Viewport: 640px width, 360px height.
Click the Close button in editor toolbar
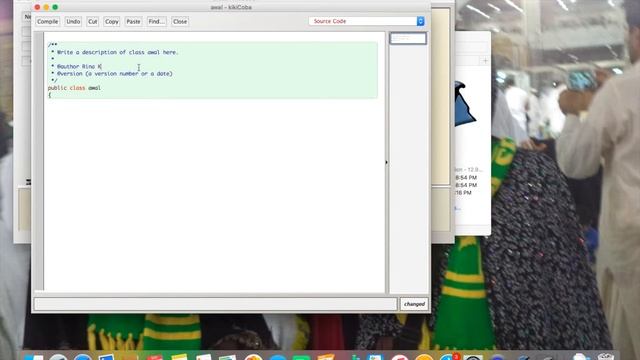point(180,22)
